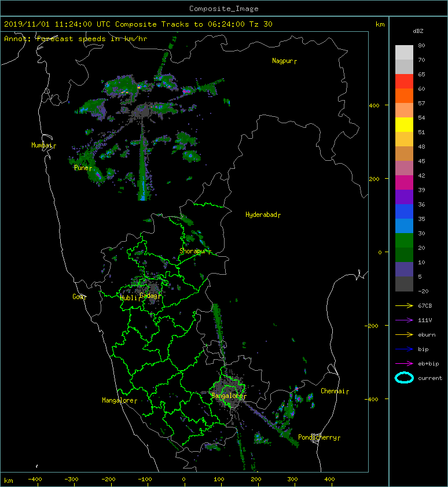Click the 'Annot: forecast speeds in km/hr' text
This screenshot has height=487, width=448.
coord(76,39)
